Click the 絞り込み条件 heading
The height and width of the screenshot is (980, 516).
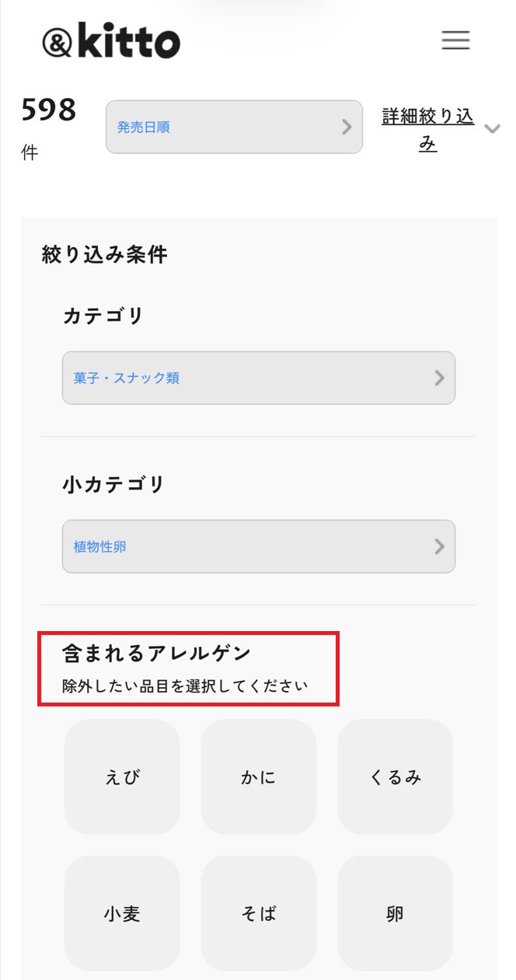coord(104,254)
